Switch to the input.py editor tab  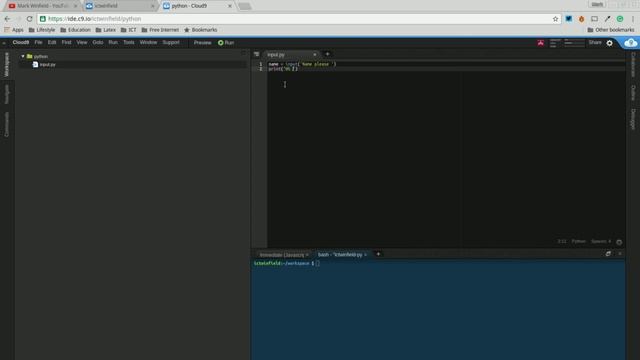[276, 55]
